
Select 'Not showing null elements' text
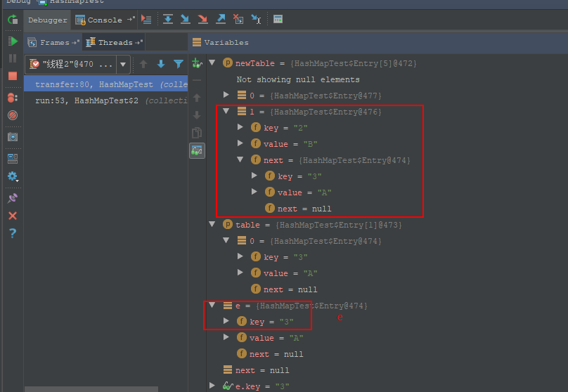coord(298,79)
